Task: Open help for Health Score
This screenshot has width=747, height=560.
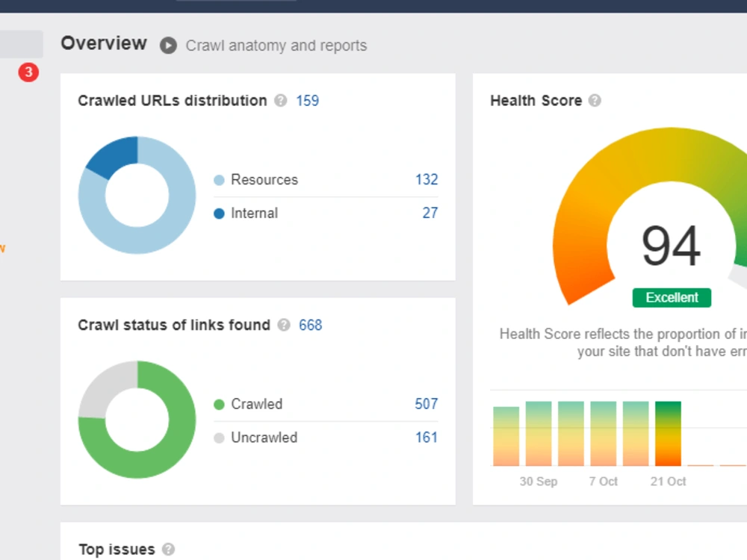Action: [x=595, y=101]
